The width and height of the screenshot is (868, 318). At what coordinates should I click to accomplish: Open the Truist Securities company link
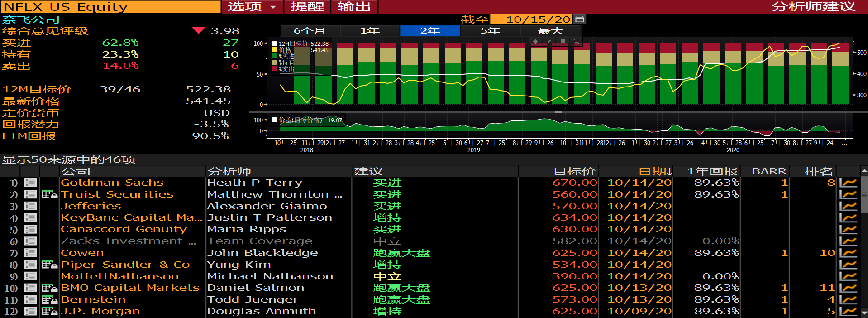pyautogui.click(x=117, y=194)
